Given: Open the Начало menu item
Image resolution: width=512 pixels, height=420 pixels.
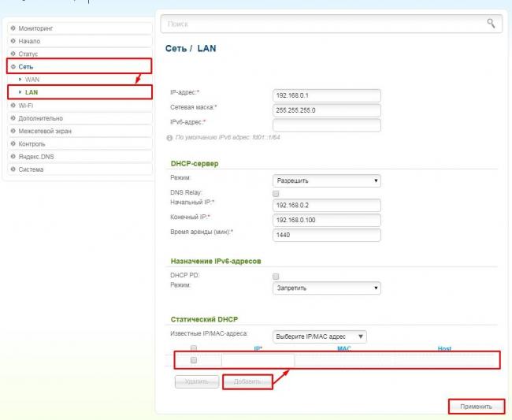Looking at the screenshot, I should click(80, 41).
